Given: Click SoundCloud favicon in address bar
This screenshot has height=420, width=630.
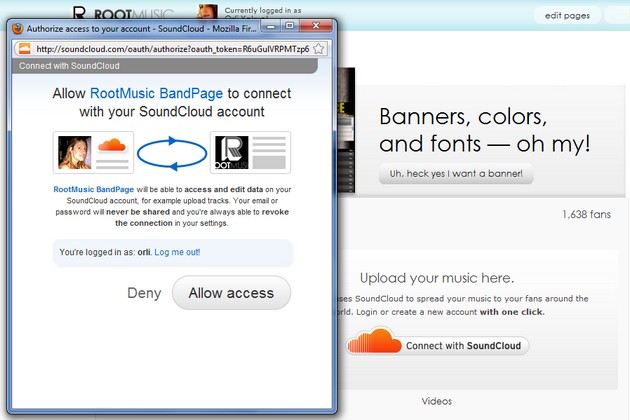Looking at the screenshot, I should point(25,49).
